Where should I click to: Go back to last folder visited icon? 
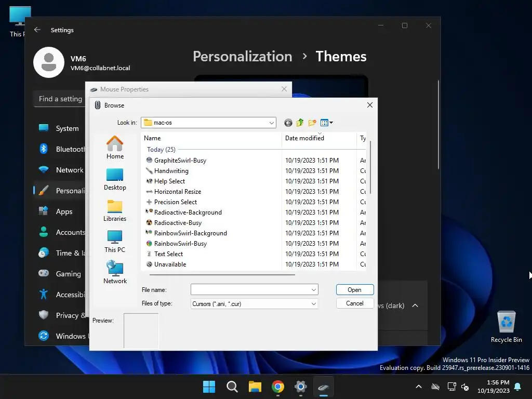288,123
